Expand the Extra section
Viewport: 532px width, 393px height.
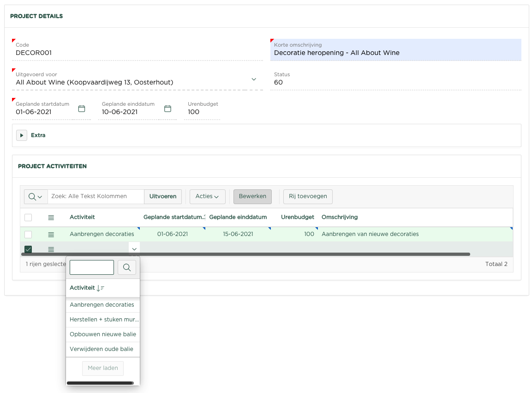click(22, 135)
